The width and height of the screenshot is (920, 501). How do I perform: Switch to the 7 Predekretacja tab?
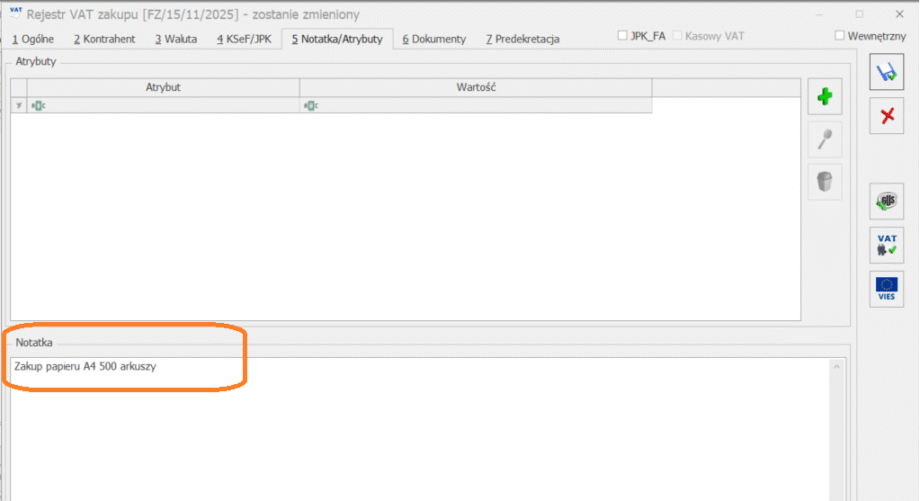pos(523,39)
